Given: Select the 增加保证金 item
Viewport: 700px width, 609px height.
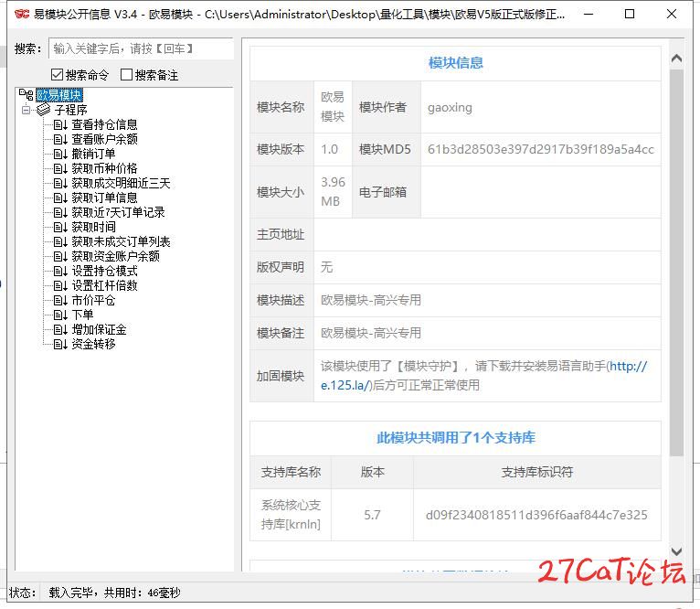Looking at the screenshot, I should (99, 330).
